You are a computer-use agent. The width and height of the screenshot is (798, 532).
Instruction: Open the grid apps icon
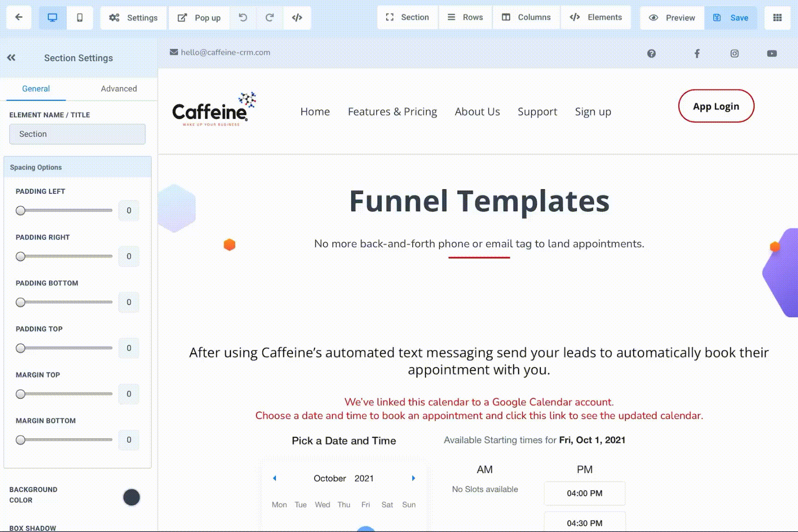(778, 18)
